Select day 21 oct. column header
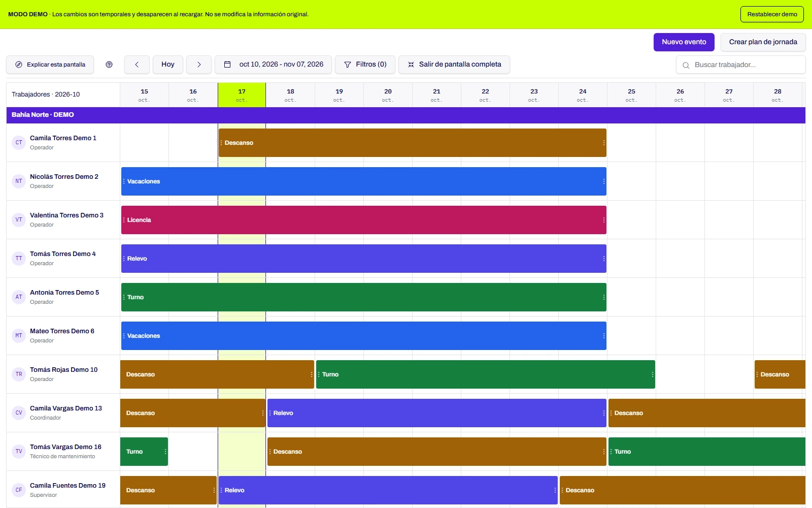 coord(437,95)
